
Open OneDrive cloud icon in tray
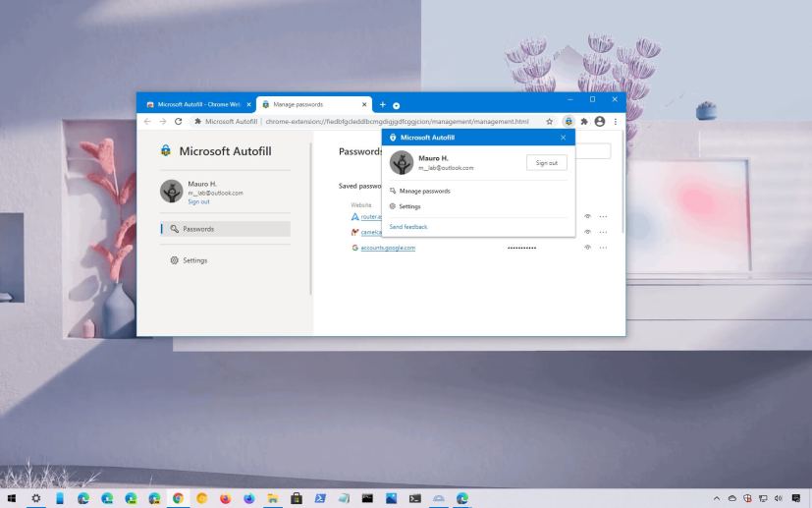click(x=731, y=499)
